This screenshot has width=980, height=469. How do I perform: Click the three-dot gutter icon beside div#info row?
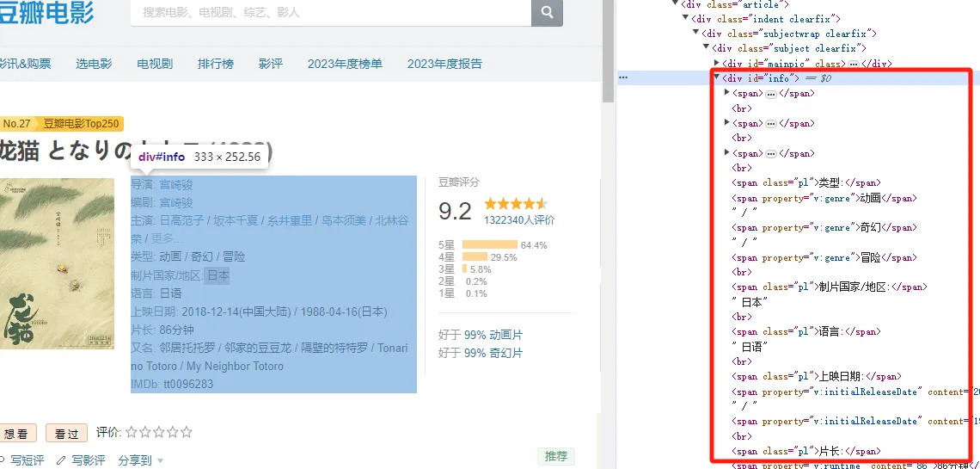click(x=622, y=78)
